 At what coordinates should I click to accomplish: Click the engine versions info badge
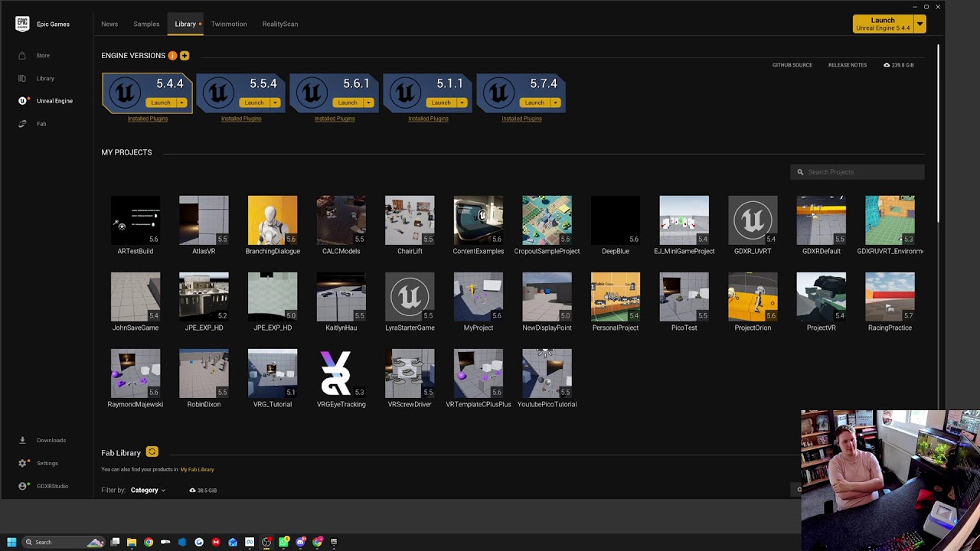click(x=172, y=56)
